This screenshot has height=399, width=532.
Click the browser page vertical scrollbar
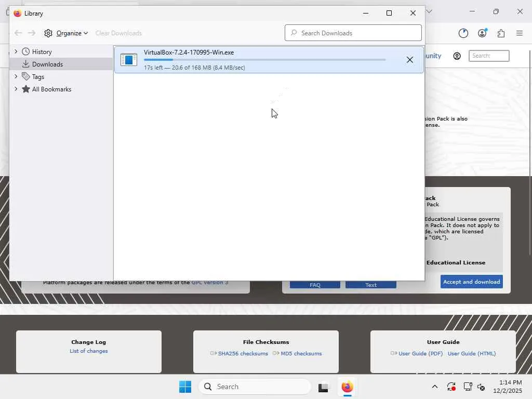[530, 153]
